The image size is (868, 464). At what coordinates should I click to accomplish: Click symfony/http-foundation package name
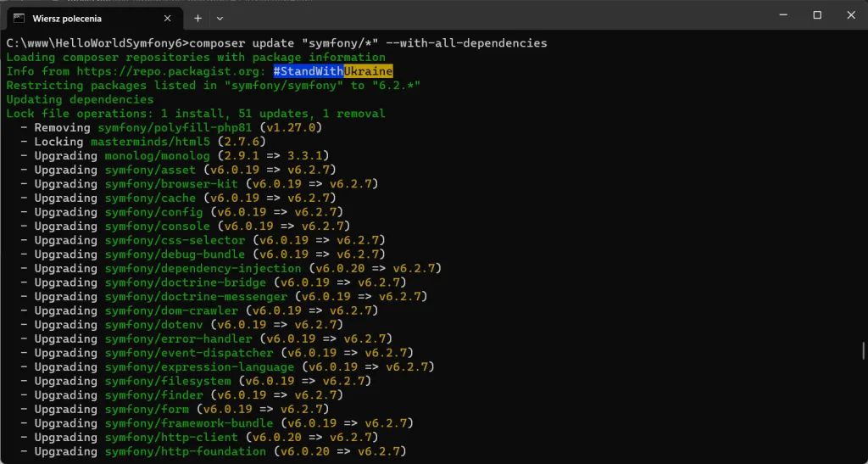tap(186, 451)
